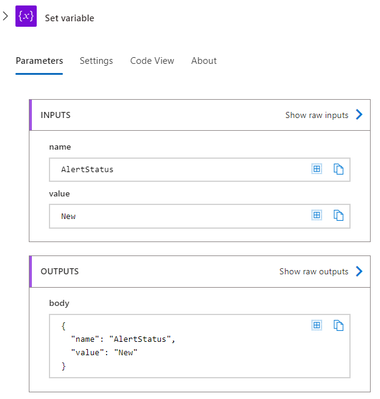The image size is (380, 399).
Task: Select the About tab
Action: pyautogui.click(x=204, y=61)
